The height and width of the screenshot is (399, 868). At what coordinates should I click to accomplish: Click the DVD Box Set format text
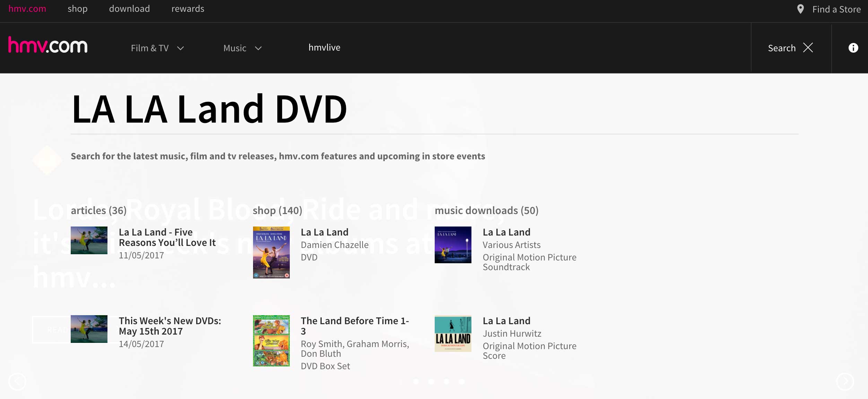coord(325,366)
